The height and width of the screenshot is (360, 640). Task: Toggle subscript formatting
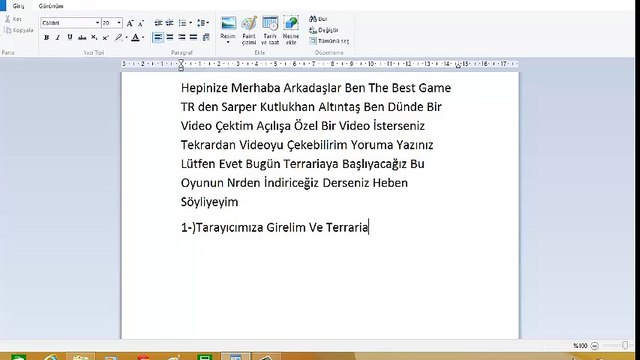(x=94, y=38)
